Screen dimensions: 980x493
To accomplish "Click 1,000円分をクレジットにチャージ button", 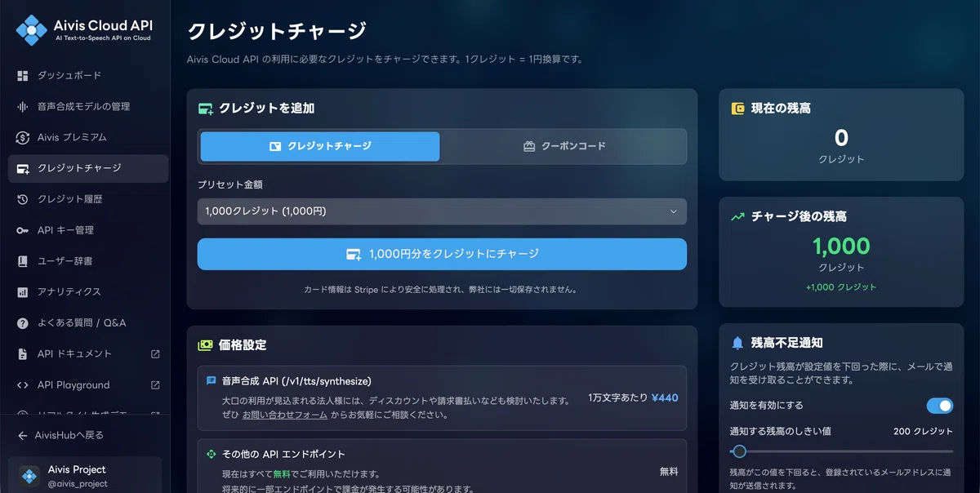I will pos(442,254).
